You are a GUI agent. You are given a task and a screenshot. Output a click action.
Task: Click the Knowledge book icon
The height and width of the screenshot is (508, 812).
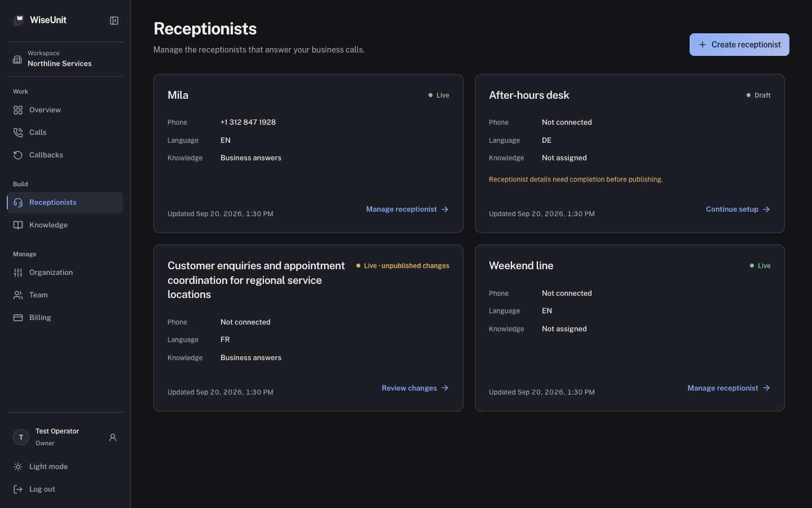[18, 225]
